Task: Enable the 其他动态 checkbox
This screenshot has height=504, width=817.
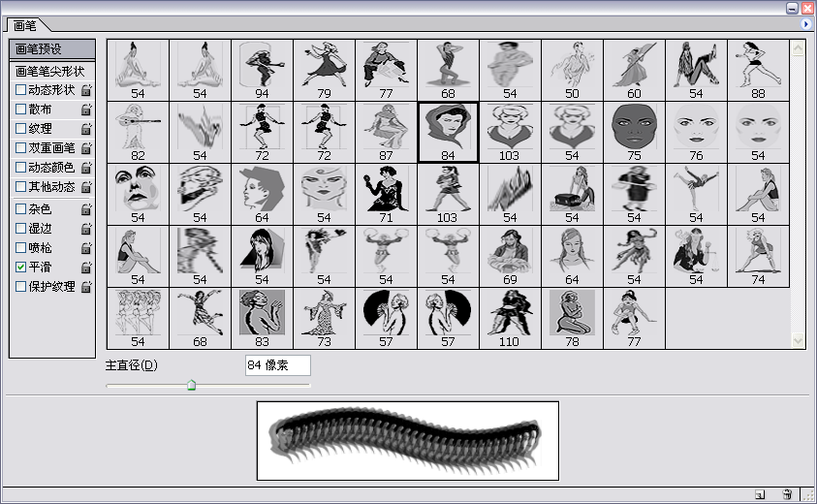Action: point(21,186)
